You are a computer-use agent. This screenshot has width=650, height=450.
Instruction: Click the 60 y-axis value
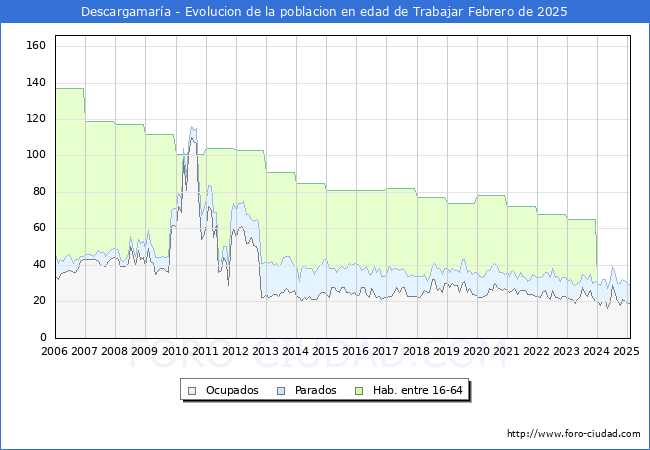point(39,227)
